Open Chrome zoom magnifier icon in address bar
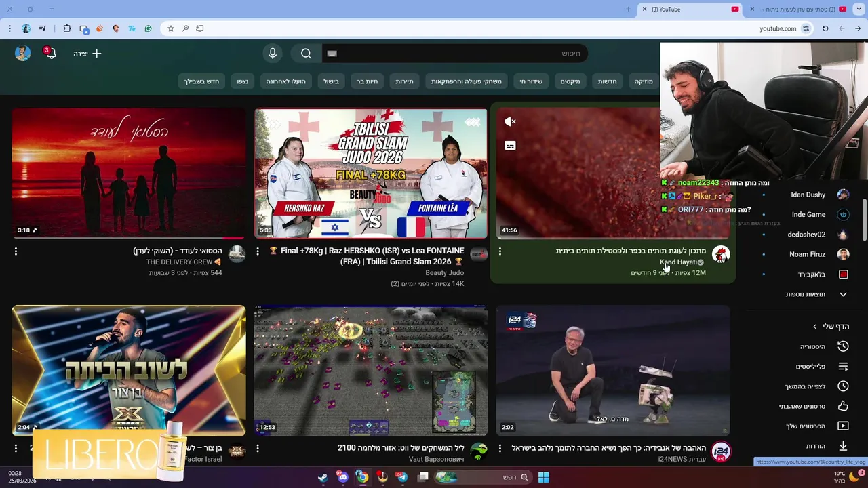Viewport: 868px width, 488px height. coord(185,28)
